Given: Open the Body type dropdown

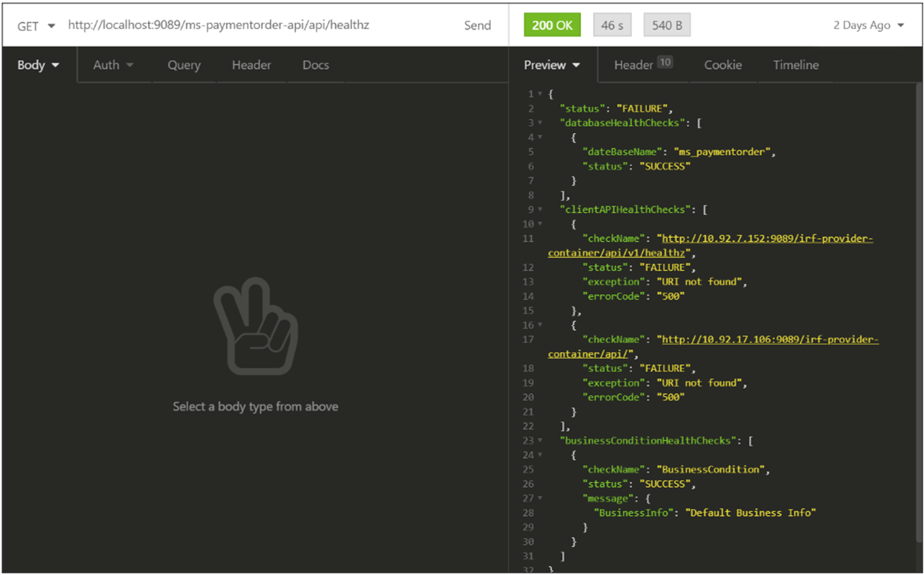Looking at the screenshot, I should click(x=38, y=65).
